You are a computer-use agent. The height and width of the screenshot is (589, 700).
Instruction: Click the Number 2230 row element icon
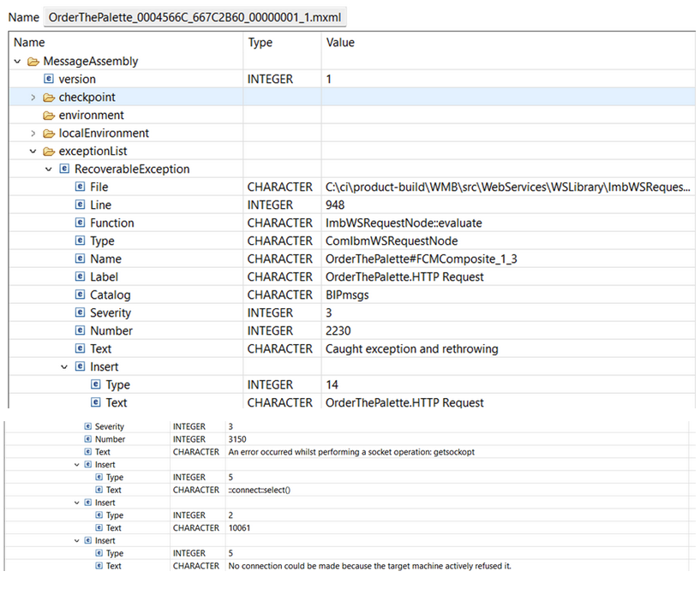80,330
